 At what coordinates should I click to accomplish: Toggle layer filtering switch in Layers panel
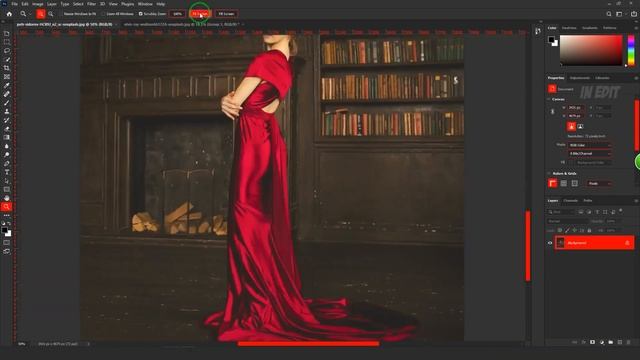click(x=621, y=211)
